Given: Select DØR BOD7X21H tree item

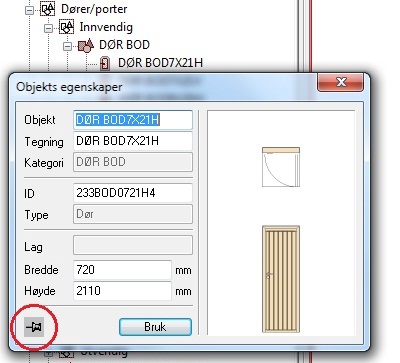Looking at the screenshot, I should 160,63.
